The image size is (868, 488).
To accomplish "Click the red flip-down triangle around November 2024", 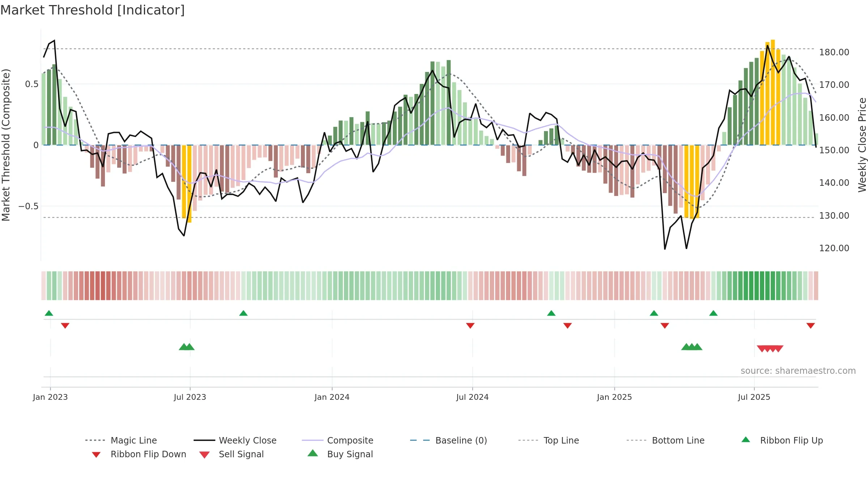I will coord(567,326).
